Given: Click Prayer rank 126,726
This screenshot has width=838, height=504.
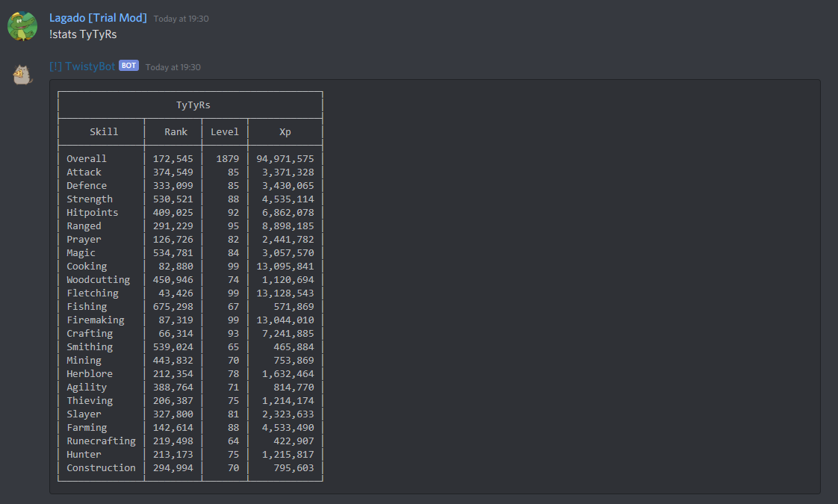Looking at the screenshot, I should pyautogui.click(x=173, y=240).
